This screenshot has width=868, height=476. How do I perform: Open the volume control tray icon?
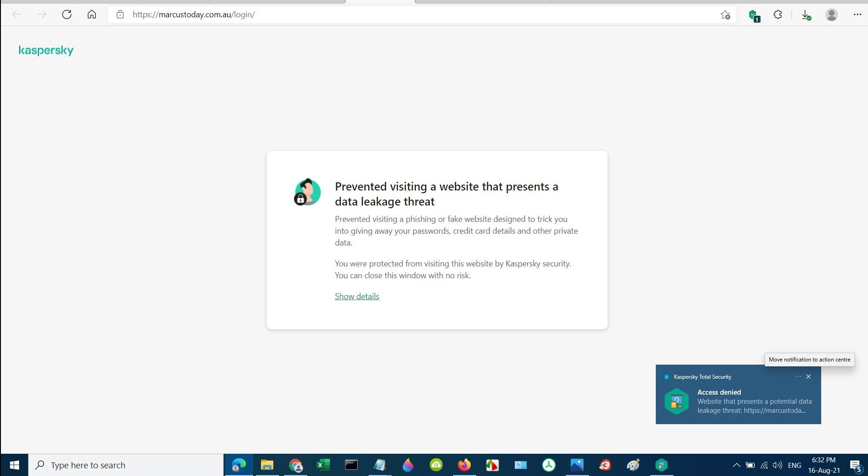[778, 465]
